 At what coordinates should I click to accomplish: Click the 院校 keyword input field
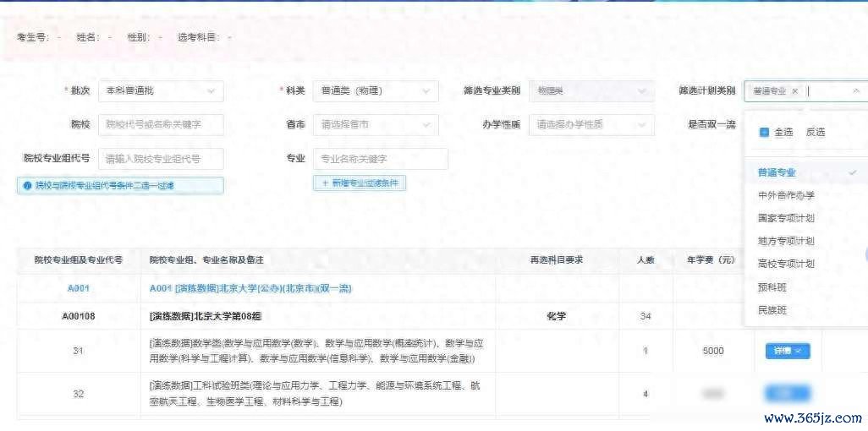161,125
